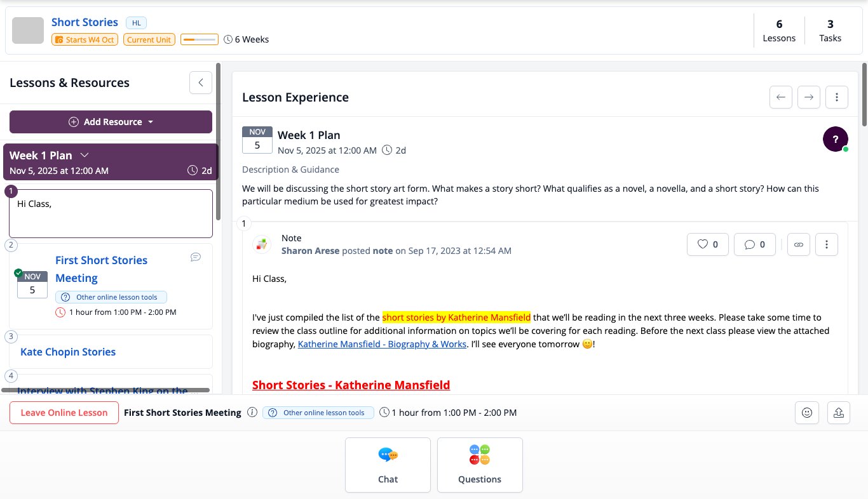868x499 pixels.
Task: Click the Short Stories unit thumbnail
Action: click(28, 30)
